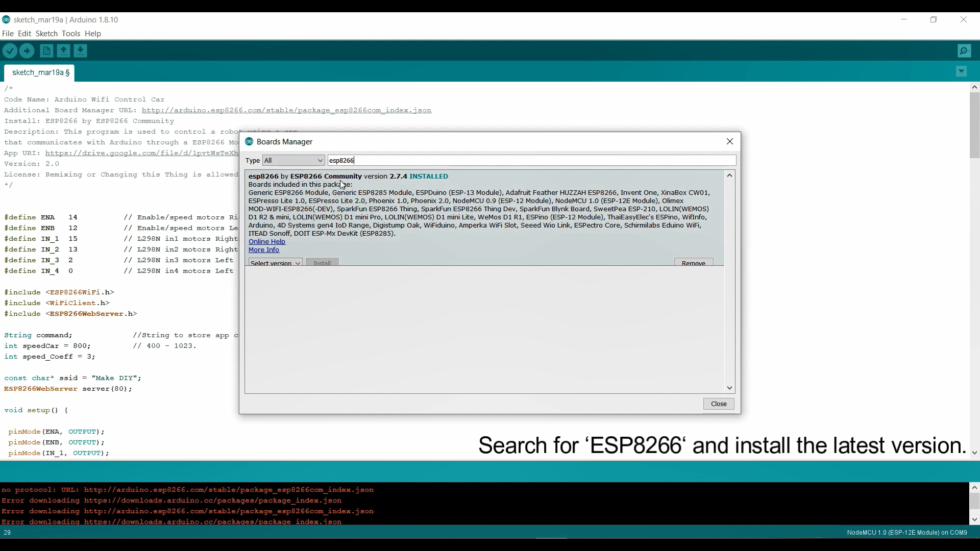Screen dimensions: 980x551
Task: Switch to the sketch_mar19a tab
Action: [39, 72]
